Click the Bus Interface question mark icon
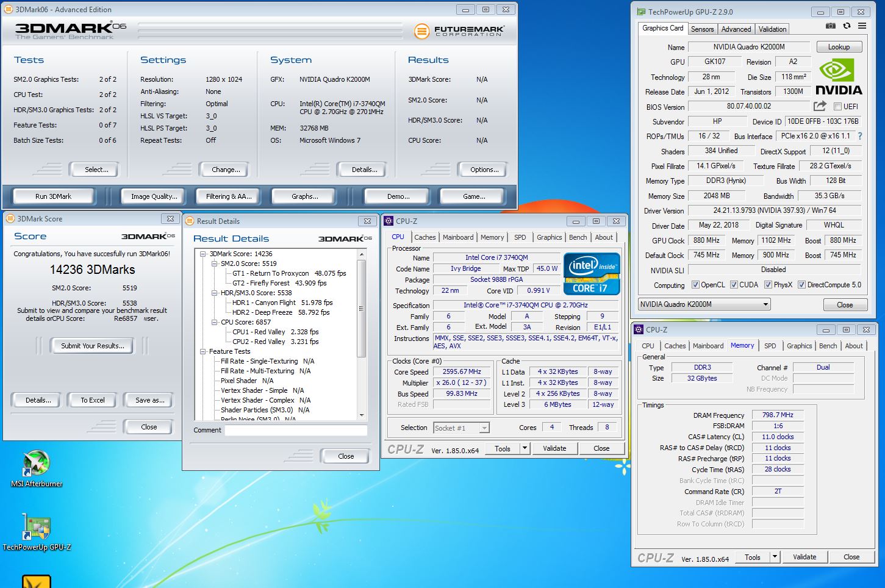885x588 pixels. coord(860,136)
